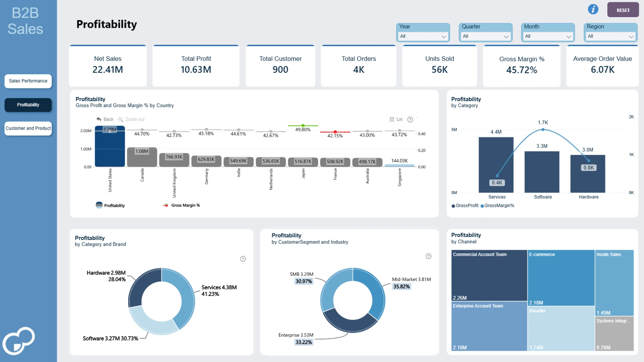Image resolution: width=644 pixels, height=362 pixels.
Task: Click the Zoom-out magnifier icon
Action: pos(120,119)
